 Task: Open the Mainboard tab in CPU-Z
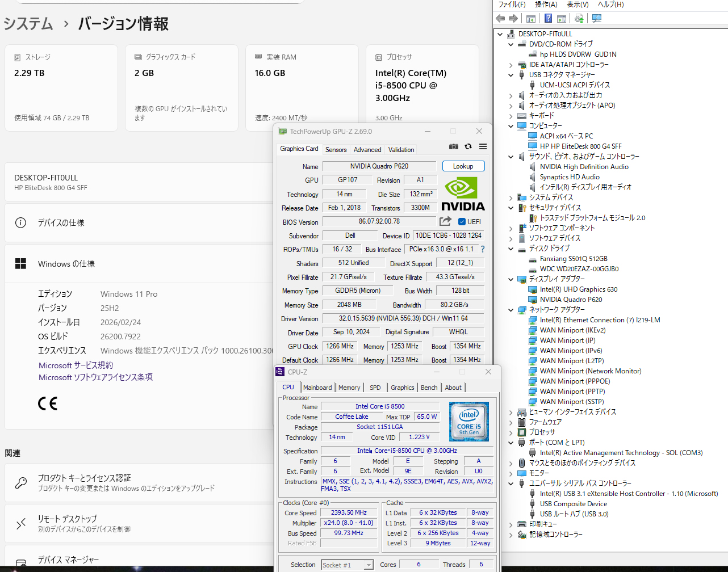click(x=317, y=388)
